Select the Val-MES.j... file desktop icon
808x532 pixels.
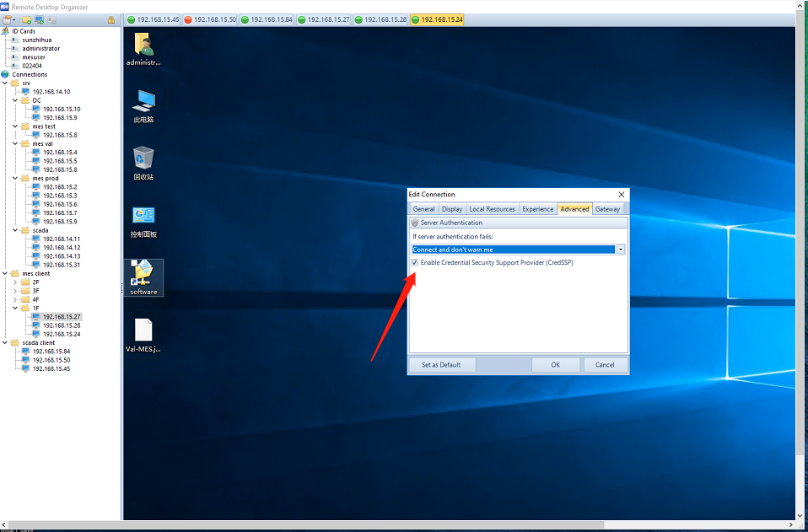click(143, 336)
